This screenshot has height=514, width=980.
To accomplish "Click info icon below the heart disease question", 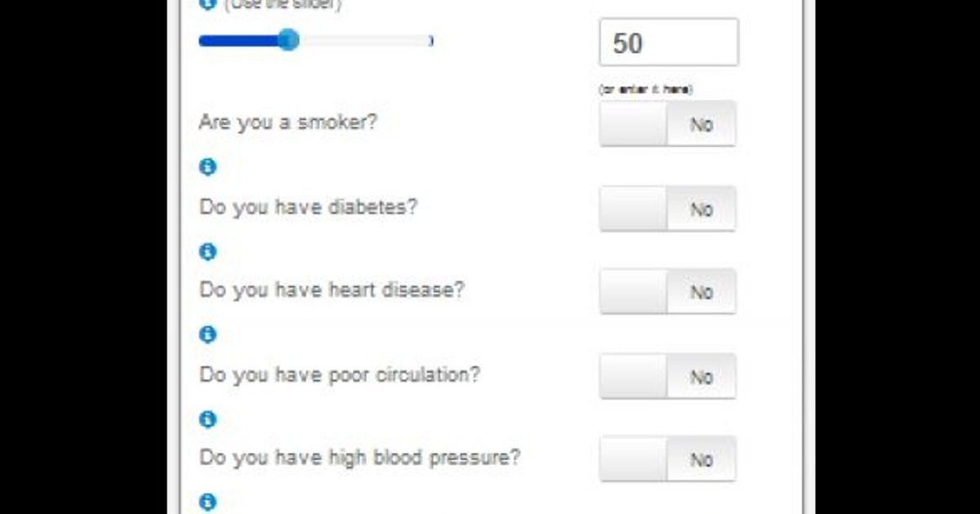I will pos(208,335).
